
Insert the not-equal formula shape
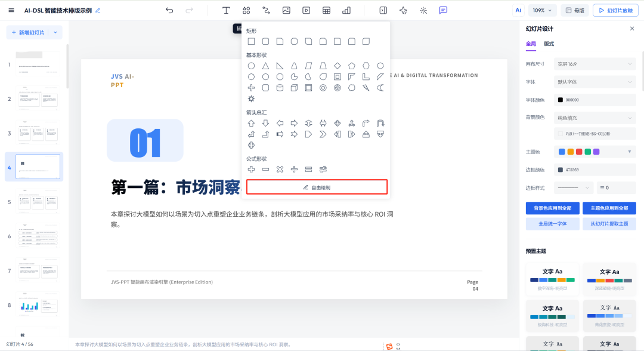(x=323, y=170)
